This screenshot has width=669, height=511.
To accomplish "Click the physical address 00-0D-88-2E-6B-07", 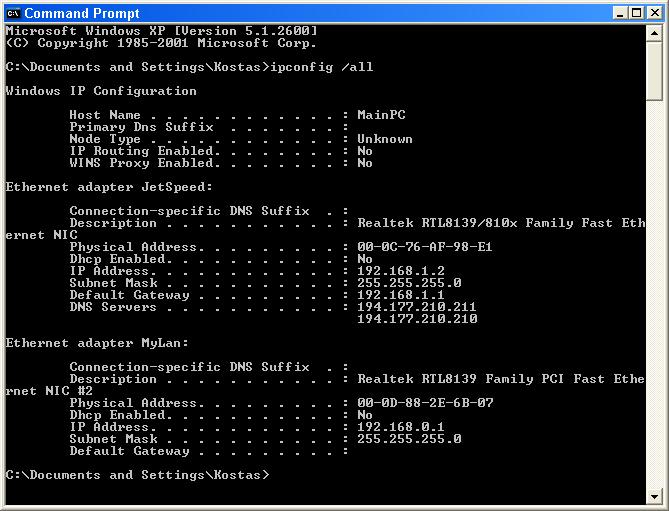I will point(424,403).
